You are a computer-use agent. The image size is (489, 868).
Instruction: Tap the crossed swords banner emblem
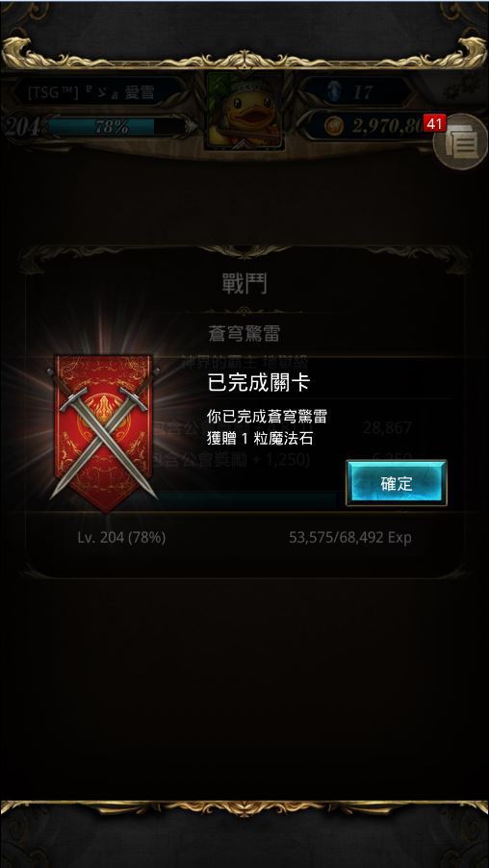(x=104, y=433)
